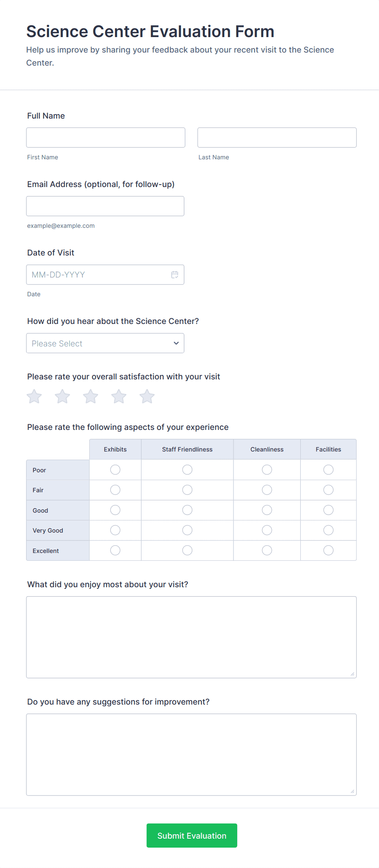The image size is (379, 868).
Task: Click resize handle of enjoy-most textarea
Action: [352, 674]
